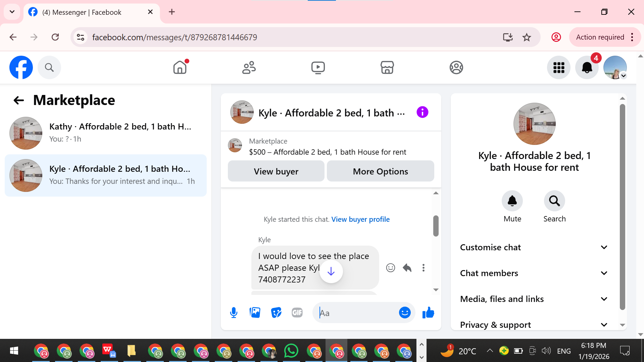This screenshot has height=362, width=644.
Task: Open the weather widget 20°C
Action: [x=458, y=351]
